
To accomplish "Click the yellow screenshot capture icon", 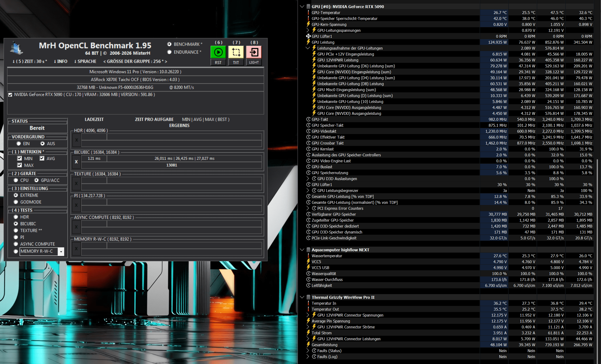I will [x=236, y=52].
